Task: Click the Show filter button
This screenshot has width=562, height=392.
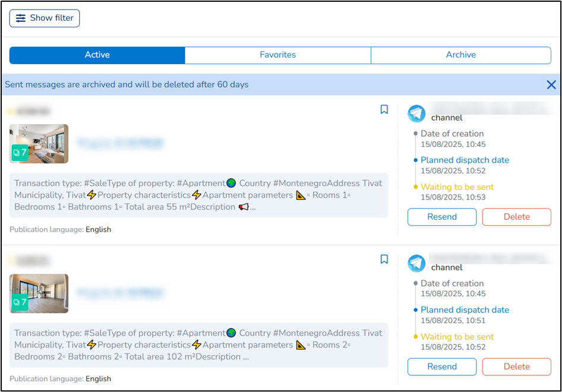Action: pos(45,18)
